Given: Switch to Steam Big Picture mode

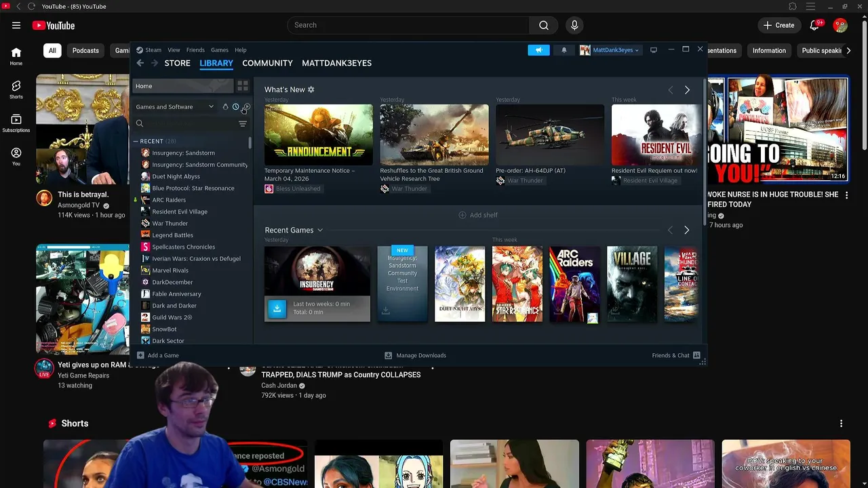Looking at the screenshot, I should coord(654,50).
